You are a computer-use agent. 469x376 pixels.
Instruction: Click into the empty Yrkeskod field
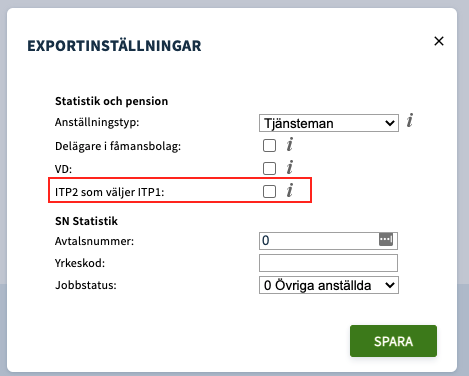[328, 263]
